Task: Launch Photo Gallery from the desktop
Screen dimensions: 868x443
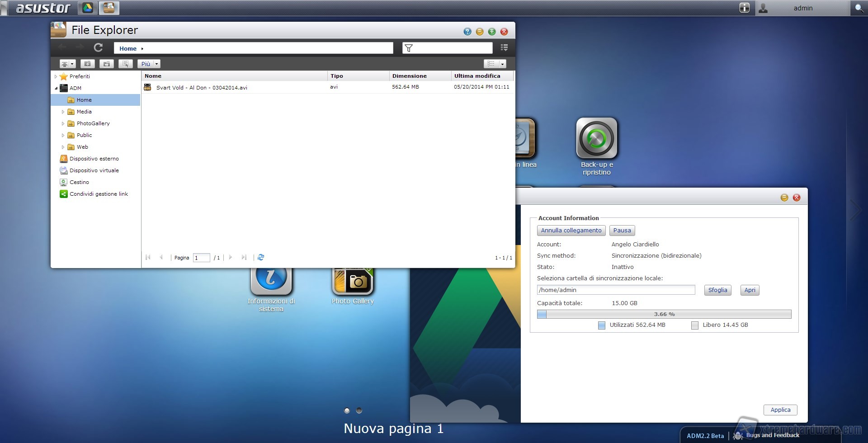Action: pyautogui.click(x=353, y=281)
